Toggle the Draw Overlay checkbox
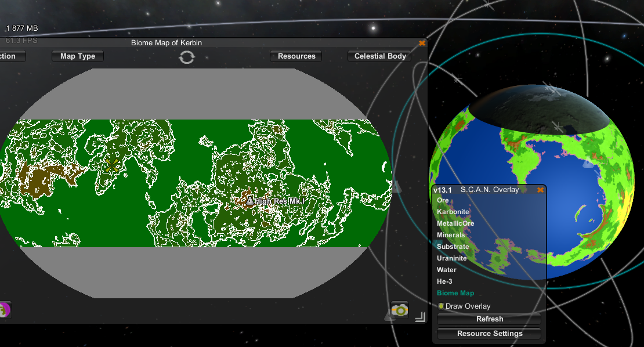 441,306
